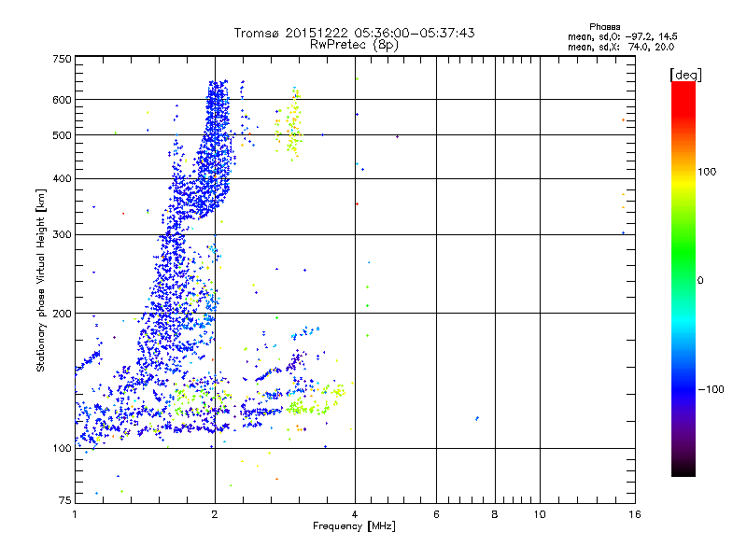Click the isolated blue point near 7.5 MHz
The width and height of the screenshot is (747, 560).
coord(477,418)
